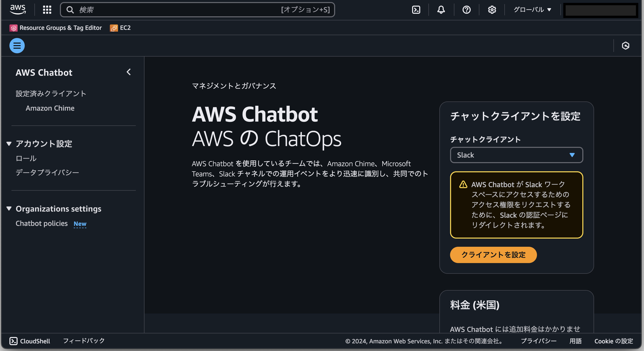Click the warning icon in the Slack notice
The width and height of the screenshot is (644, 351).
463,184
